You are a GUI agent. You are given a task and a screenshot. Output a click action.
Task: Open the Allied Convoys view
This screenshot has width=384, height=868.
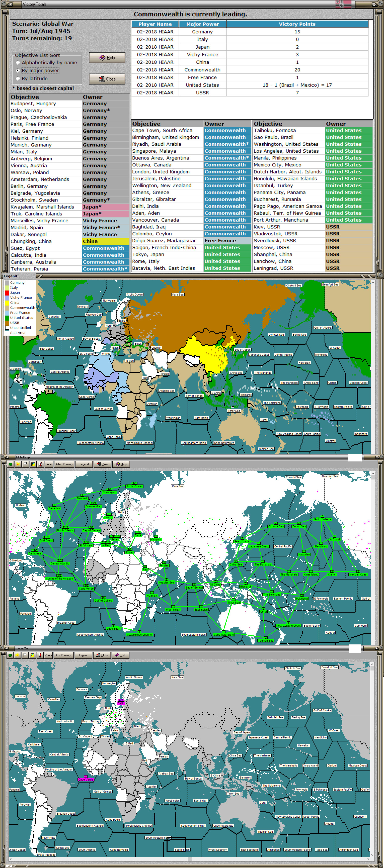tap(64, 464)
